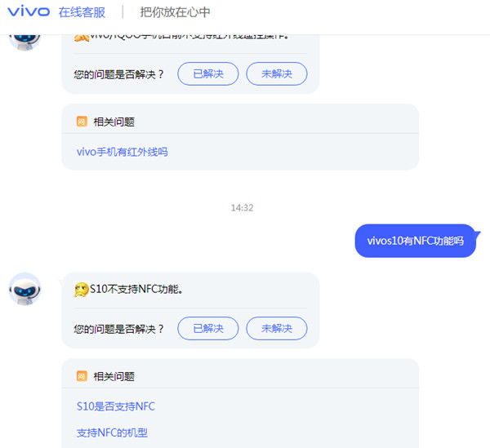Click the user message vivos10有NFC功能吗
490x448 pixels.
tap(416, 241)
